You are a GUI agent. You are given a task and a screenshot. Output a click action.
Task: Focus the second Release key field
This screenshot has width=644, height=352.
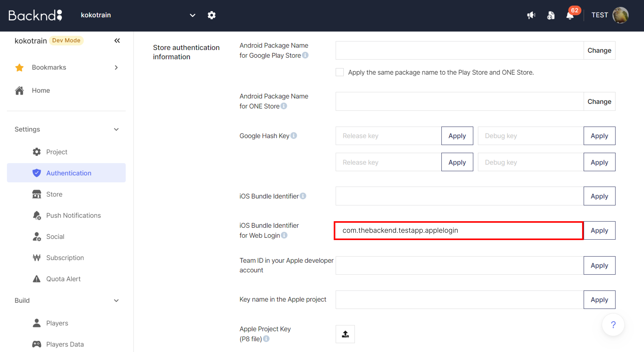[x=389, y=162]
